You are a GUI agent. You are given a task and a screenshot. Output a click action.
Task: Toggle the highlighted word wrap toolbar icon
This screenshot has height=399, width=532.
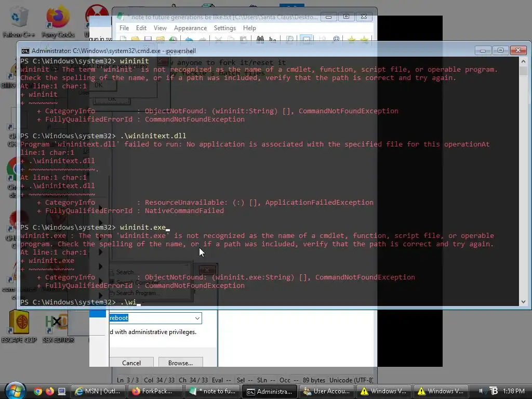pyautogui.click(x=306, y=39)
